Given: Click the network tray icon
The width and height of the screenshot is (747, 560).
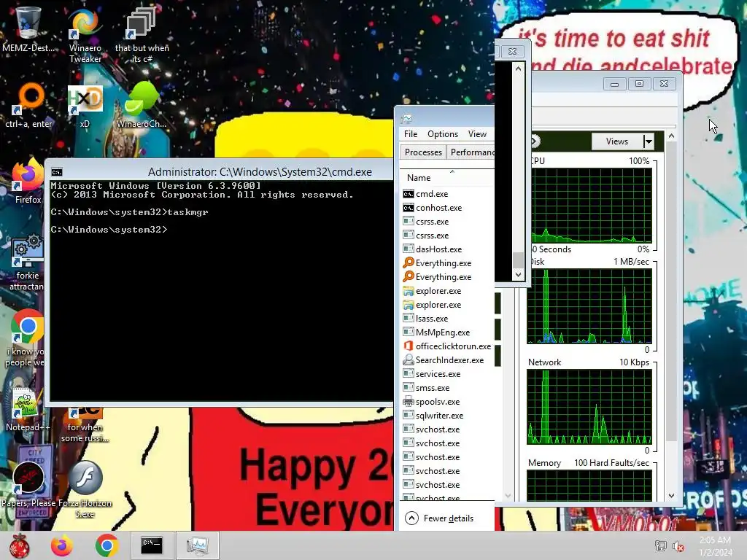Looking at the screenshot, I should click(661, 545).
